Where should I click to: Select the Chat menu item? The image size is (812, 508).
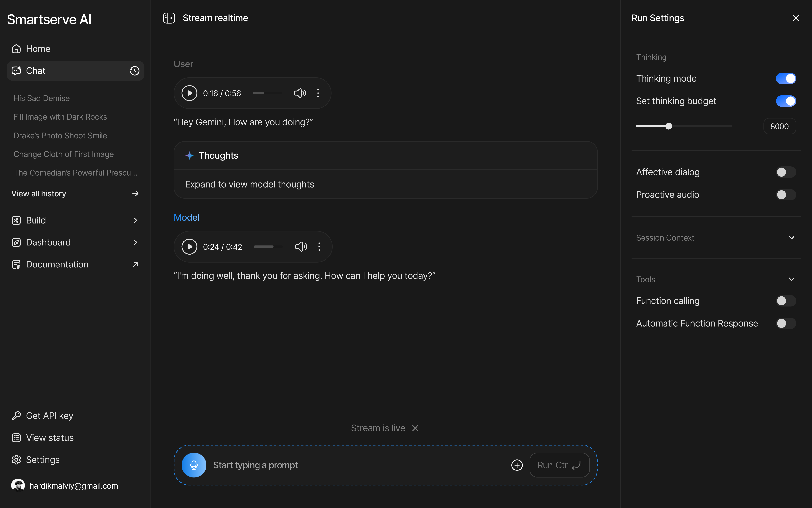[x=76, y=71]
